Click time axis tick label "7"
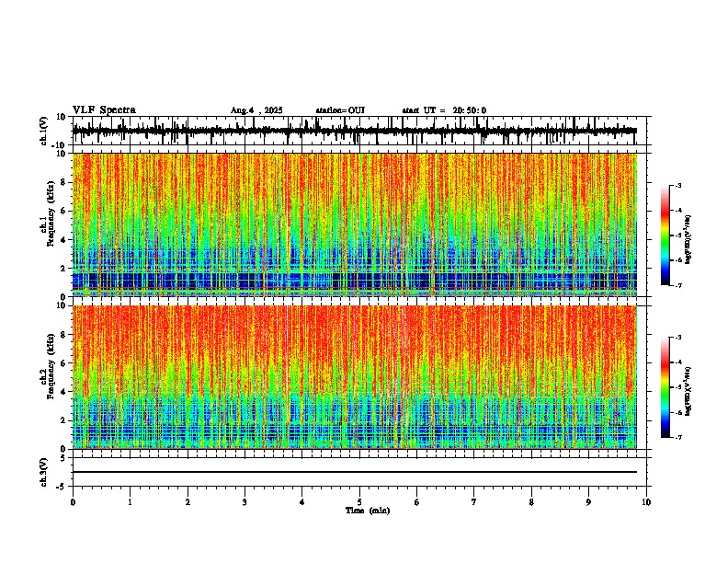Image resolution: width=728 pixels, height=563 pixels. point(474,502)
